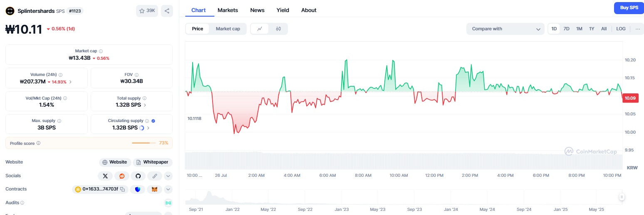Open Volume (24h) info tooltip icon
The width and height of the screenshot is (644, 215).
(x=60, y=75)
